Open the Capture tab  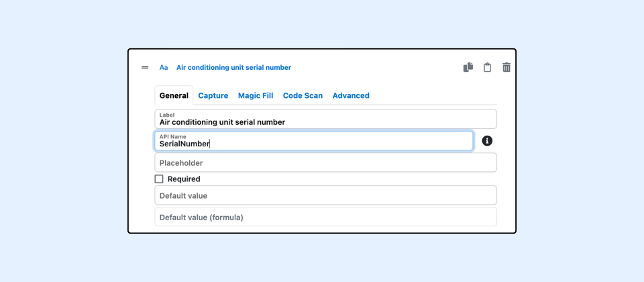pyautogui.click(x=213, y=95)
